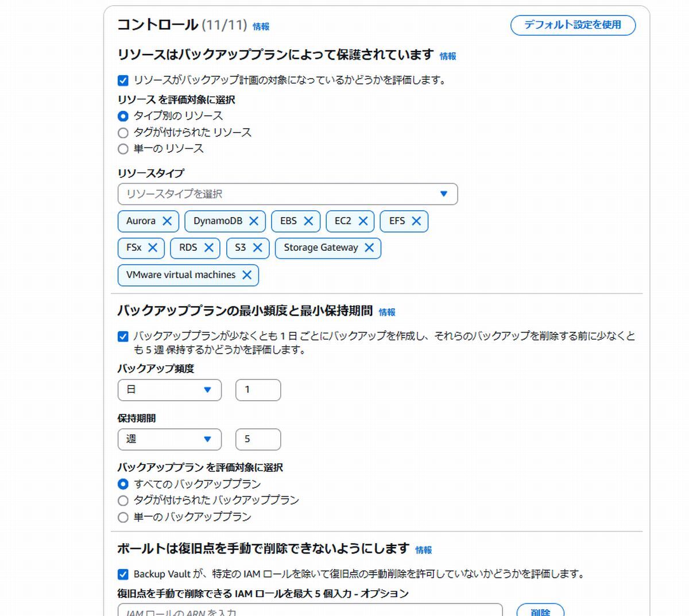Click the IAM ロールの ARN input field
Viewport: 689px width, 616px height.
[x=310, y=610]
